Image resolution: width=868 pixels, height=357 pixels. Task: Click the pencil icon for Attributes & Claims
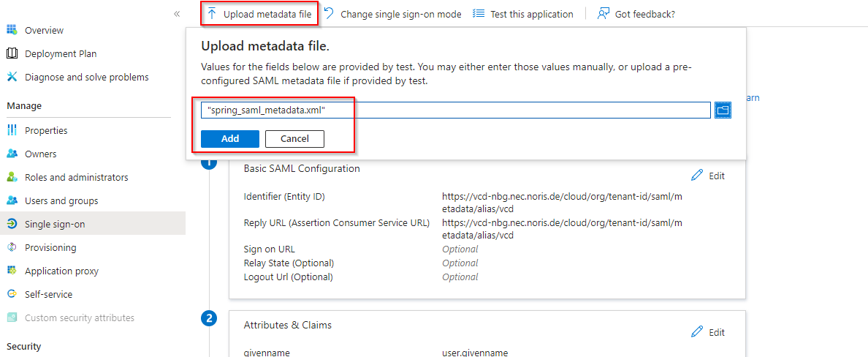coord(698,332)
